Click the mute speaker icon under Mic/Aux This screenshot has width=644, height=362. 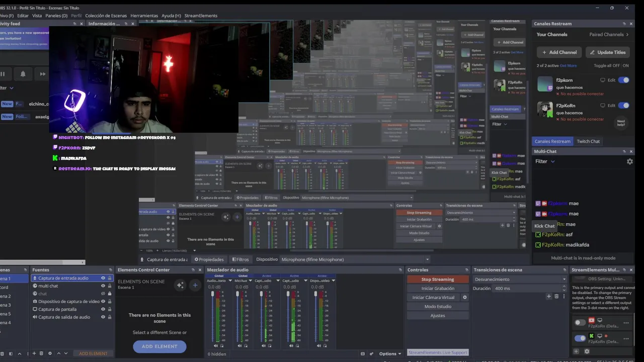(x=239, y=345)
